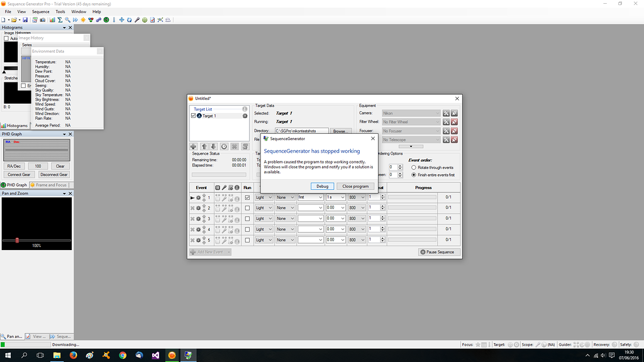Expand the filter dropdown showing None for Event 1
Screen dimensions: 644x362
point(285,197)
